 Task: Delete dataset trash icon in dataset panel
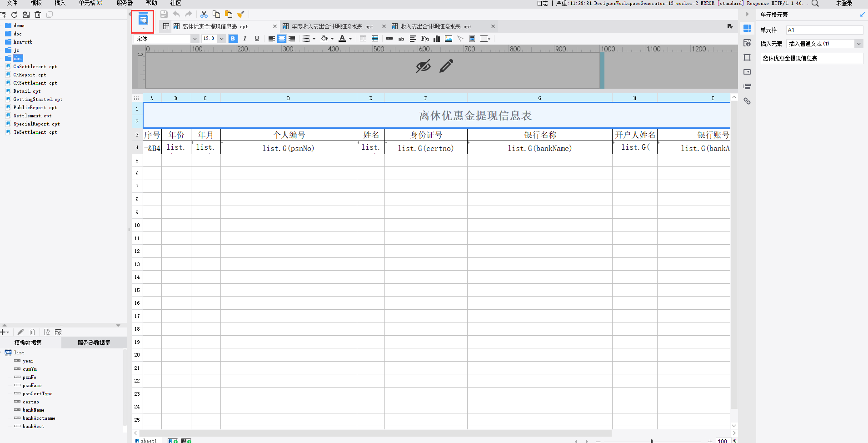(32, 332)
